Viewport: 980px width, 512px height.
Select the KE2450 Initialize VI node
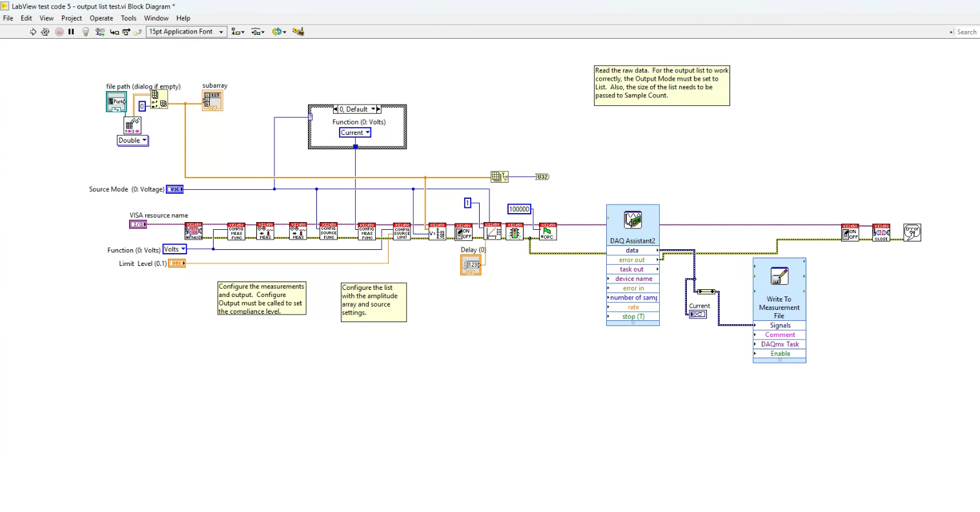pyautogui.click(x=194, y=232)
